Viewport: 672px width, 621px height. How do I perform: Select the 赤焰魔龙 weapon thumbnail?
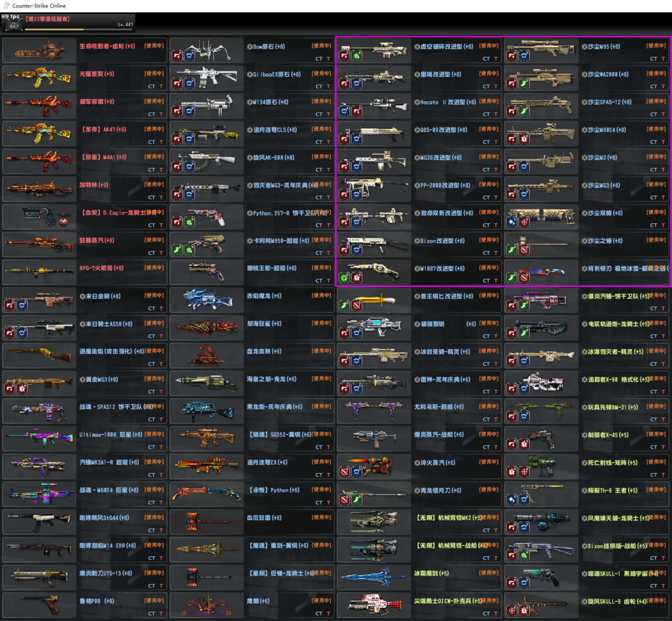[x=207, y=300]
